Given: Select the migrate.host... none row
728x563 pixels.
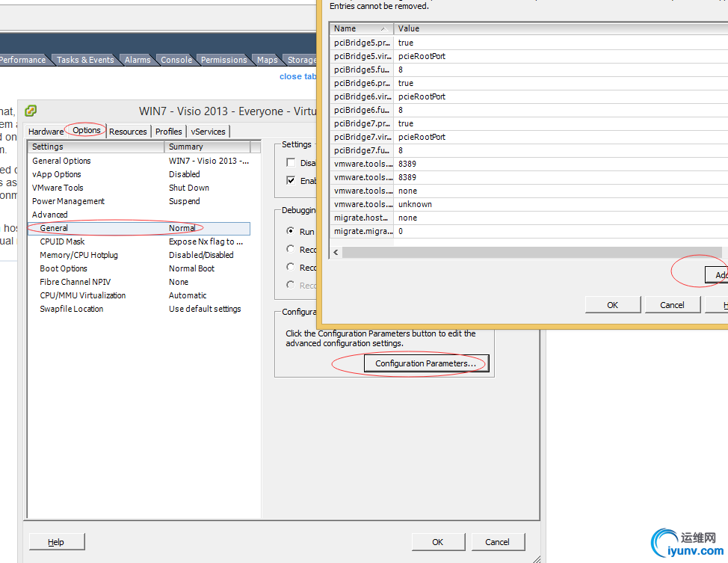Looking at the screenshot, I should 529,218.
